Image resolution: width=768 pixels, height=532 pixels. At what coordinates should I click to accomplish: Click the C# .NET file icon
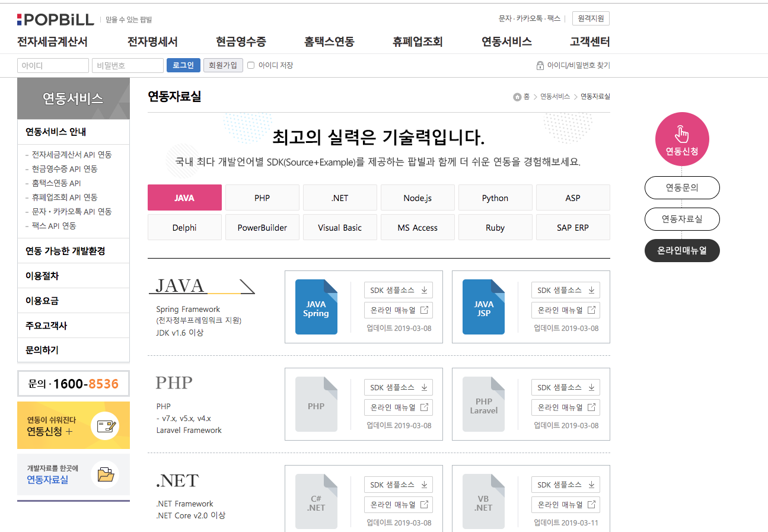pyautogui.click(x=316, y=501)
